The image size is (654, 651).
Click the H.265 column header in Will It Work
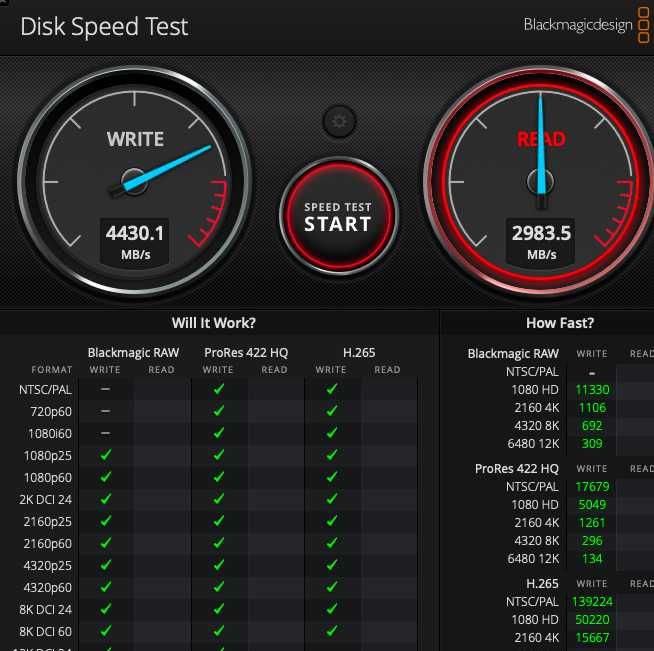tap(359, 353)
